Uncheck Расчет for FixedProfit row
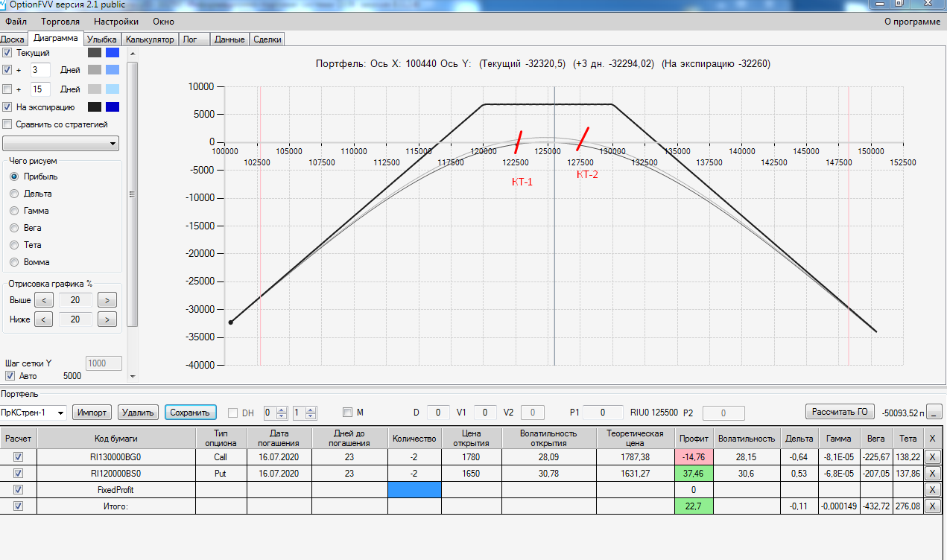The height and width of the screenshot is (560, 947). pyautogui.click(x=19, y=490)
